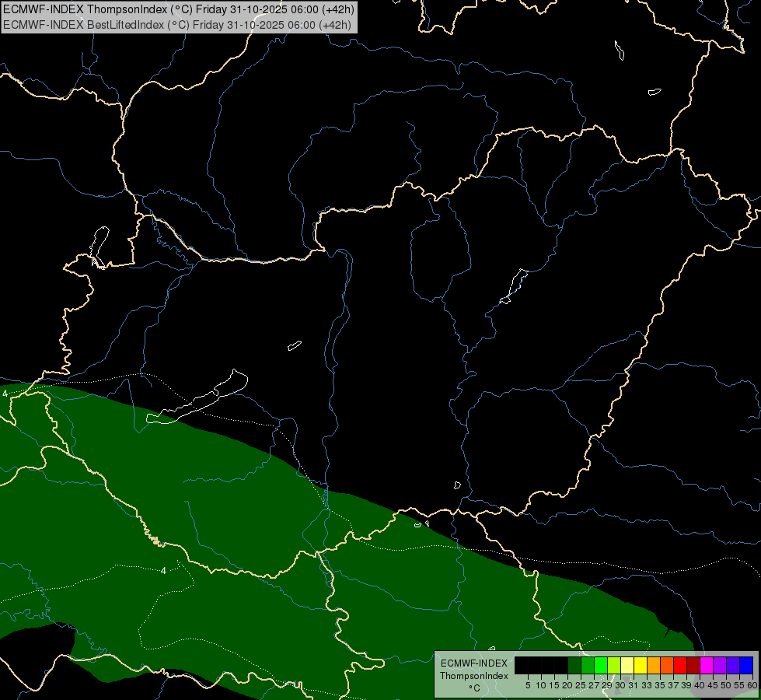Select the yellow-green 29–30 legend swatch
The height and width of the screenshot is (700, 761).
(614, 665)
